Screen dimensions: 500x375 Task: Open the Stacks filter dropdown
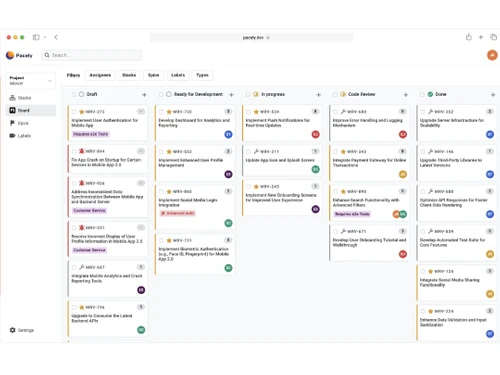129,75
